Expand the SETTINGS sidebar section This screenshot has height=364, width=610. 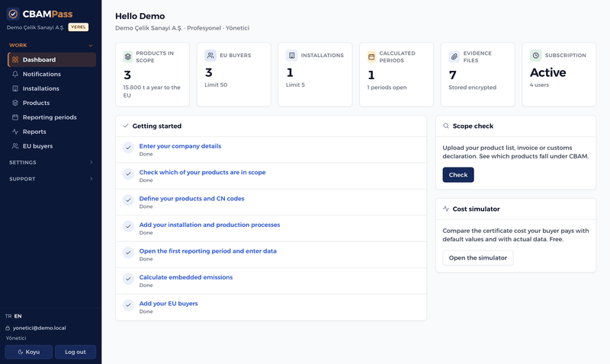tap(51, 162)
